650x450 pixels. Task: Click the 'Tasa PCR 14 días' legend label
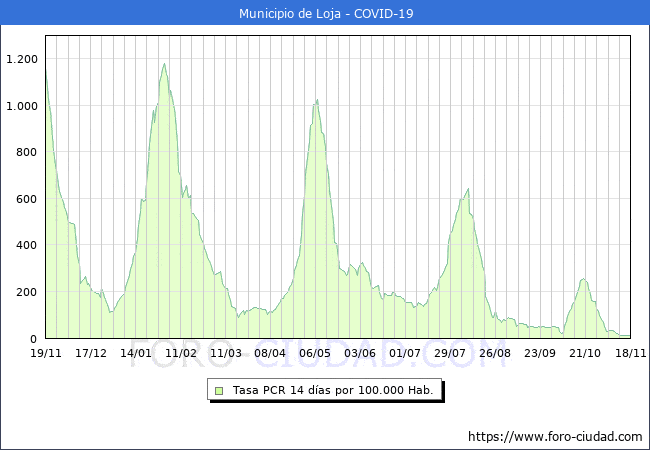tap(334, 390)
